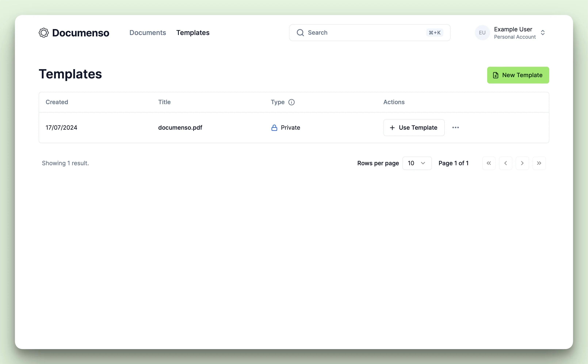Open the three-dots row actions menu
The height and width of the screenshot is (364, 588).
[x=455, y=128]
